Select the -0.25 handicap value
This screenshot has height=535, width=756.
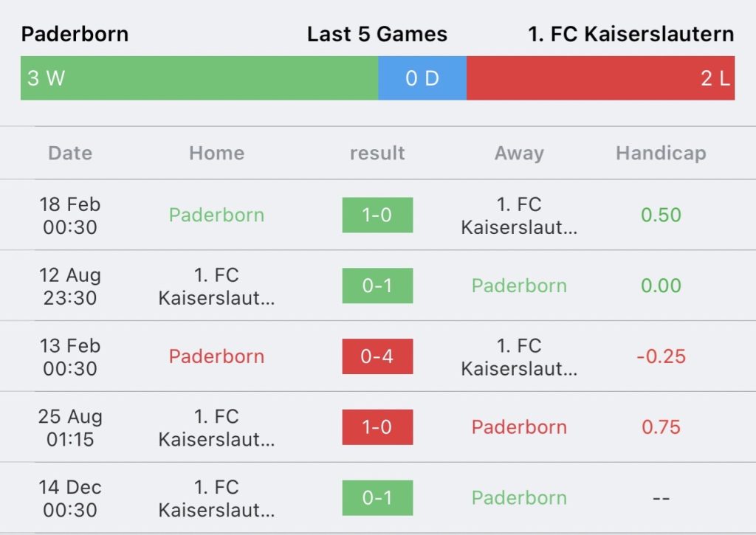tap(661, 356)
